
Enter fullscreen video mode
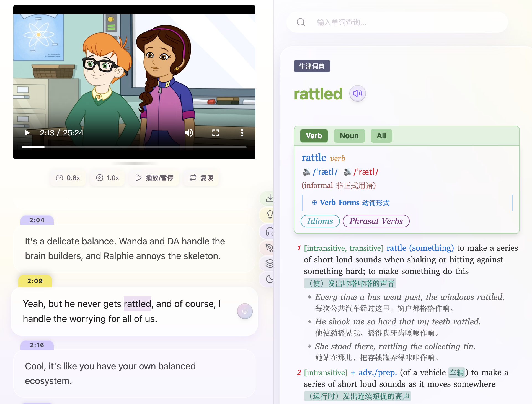tap(216, 133)
